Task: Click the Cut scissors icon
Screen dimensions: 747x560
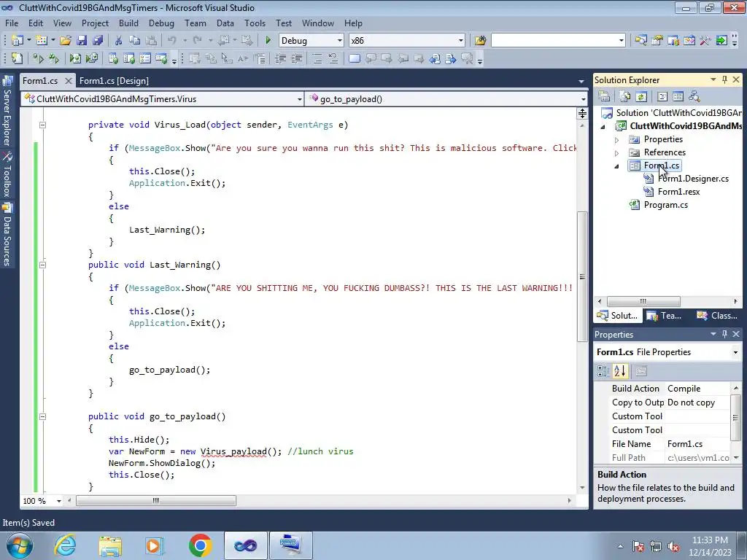Action: click(119, 41)
